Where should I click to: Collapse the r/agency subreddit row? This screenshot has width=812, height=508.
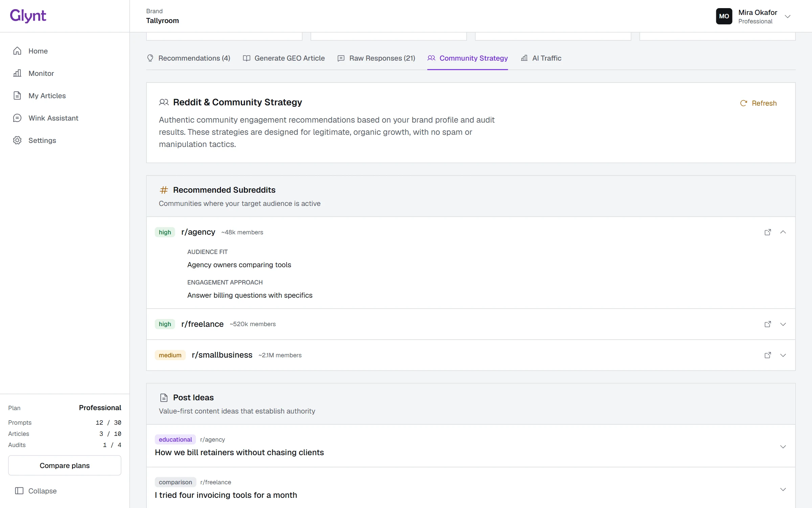783,232
